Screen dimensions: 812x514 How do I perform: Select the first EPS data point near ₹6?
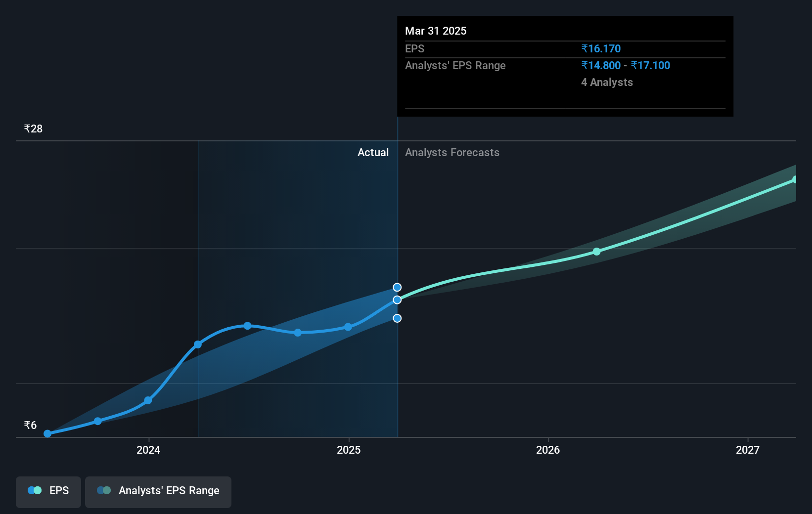(x=47, y=433)
